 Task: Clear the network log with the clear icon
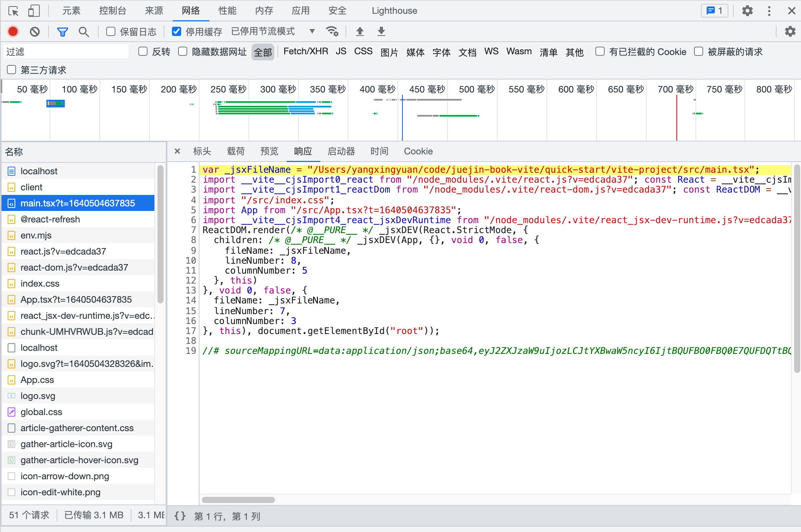tap(35, 32)
